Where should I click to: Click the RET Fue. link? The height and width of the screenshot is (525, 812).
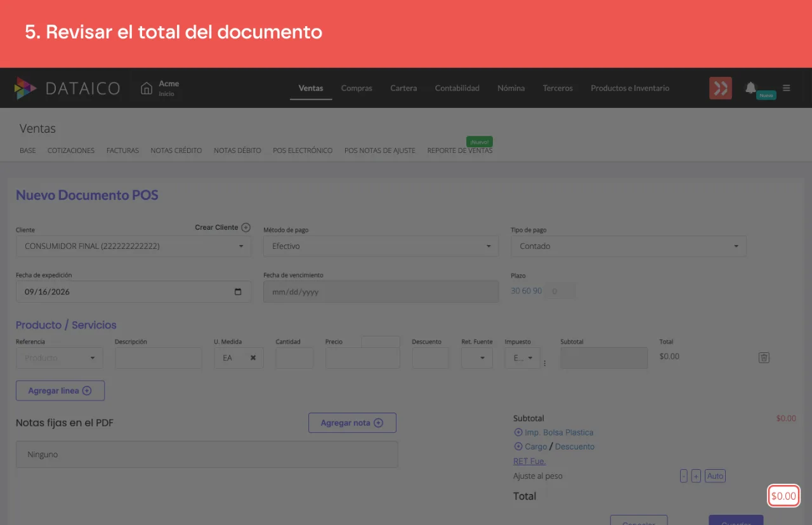click(x=529, y=461)
